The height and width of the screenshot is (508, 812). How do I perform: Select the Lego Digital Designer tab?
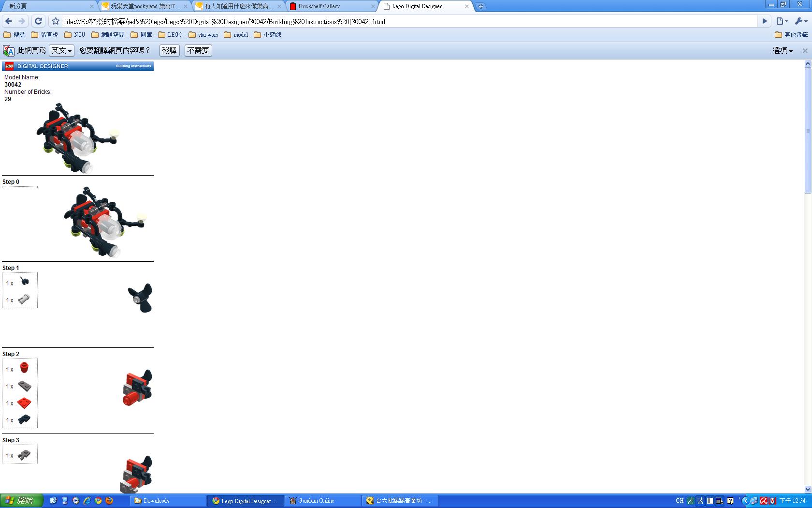(x=425, y=6)
